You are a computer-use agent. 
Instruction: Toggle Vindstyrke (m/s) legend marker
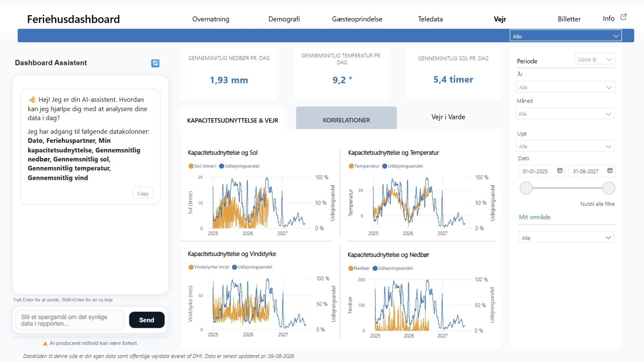pyautogui.click(x=191, y=267)
